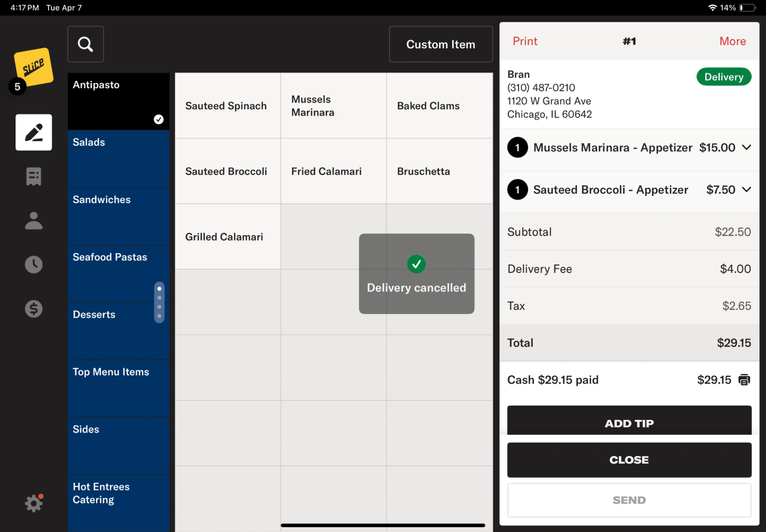Open the search magnifier icon

tap(85, 44)
